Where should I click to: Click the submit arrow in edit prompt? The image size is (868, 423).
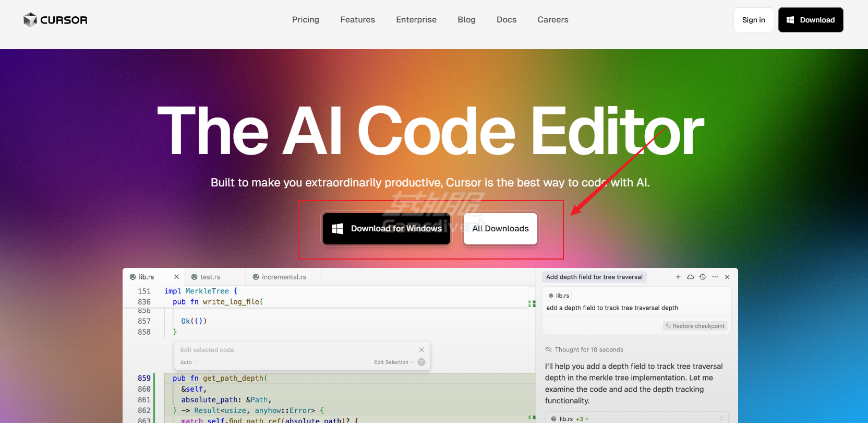coord(421,362)
